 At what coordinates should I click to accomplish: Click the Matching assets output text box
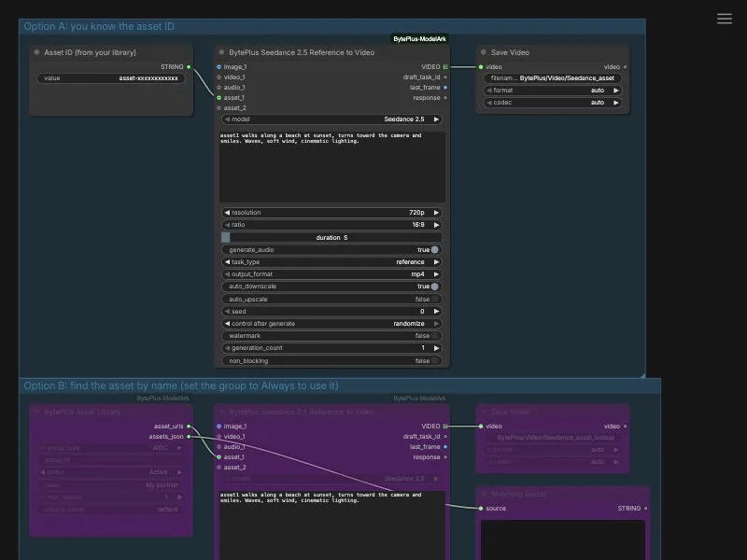563,539
